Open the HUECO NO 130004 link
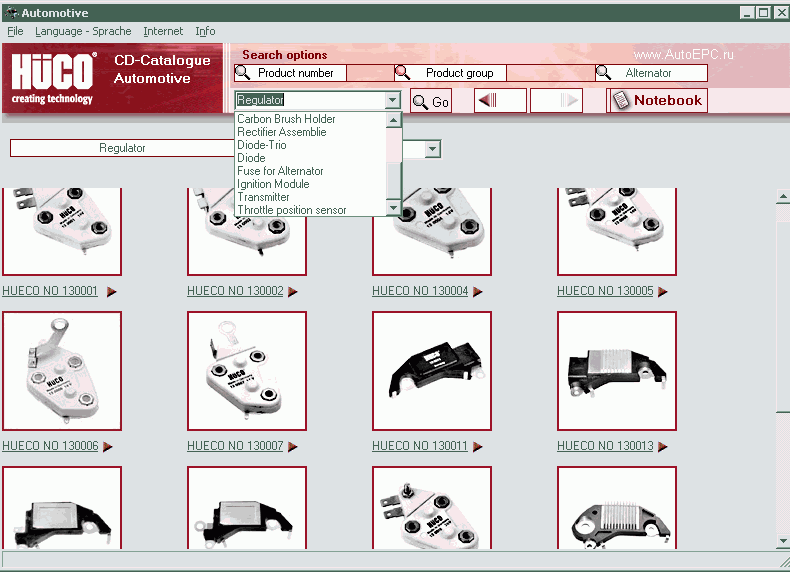The height and width of the screenshot is (572, 790). pyautogui.click(x=420, y=291)
